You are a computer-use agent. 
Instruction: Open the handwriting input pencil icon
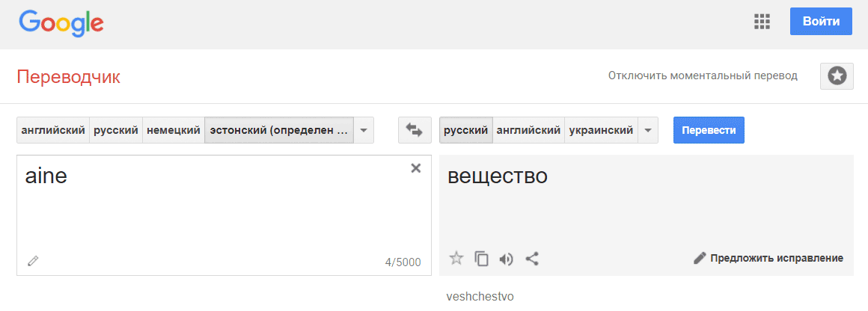coord(33,261)
